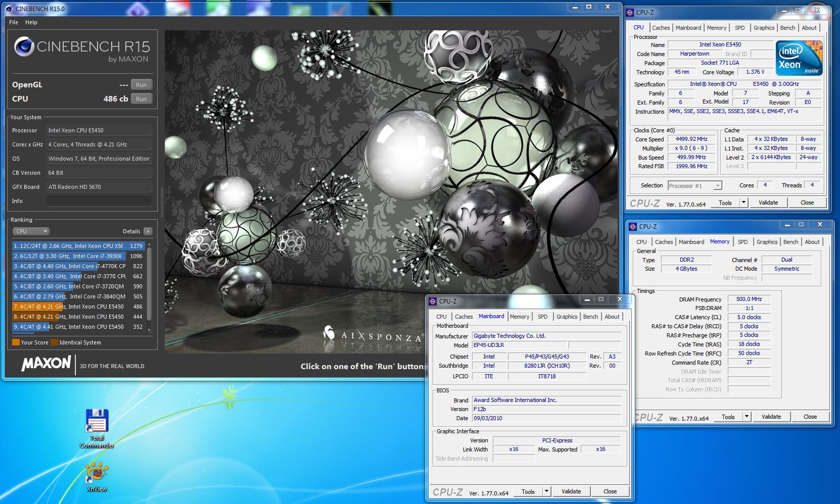Viewport: 840px width, 504px height.
Task: Open Tools dropdown arrow in CPU-Z Memory window
Action: 746,417
